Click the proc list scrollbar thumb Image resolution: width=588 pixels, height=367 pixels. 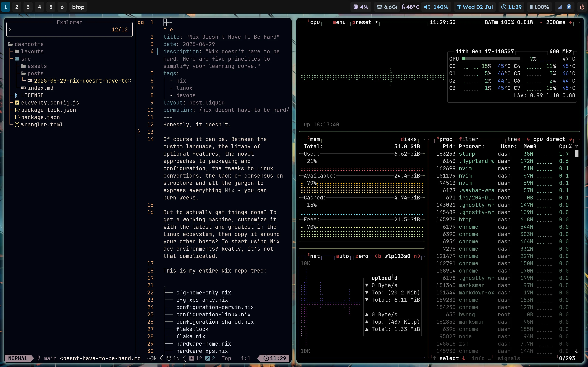(x=577, y=154)
